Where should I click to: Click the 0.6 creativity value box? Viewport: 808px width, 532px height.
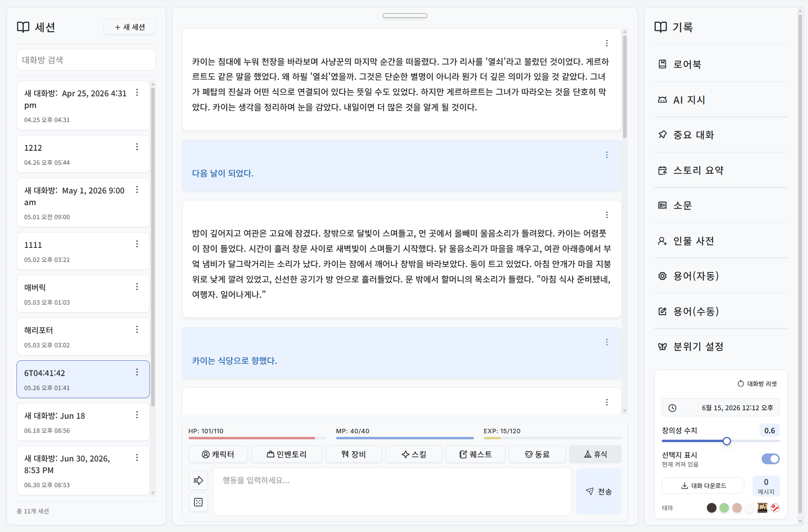[x=770, y=431]
